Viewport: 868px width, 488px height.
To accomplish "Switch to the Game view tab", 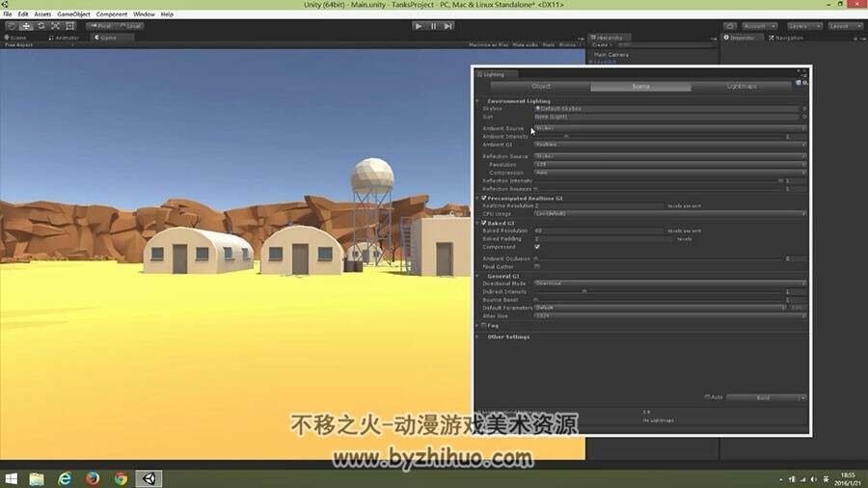I will pos(111,38).
